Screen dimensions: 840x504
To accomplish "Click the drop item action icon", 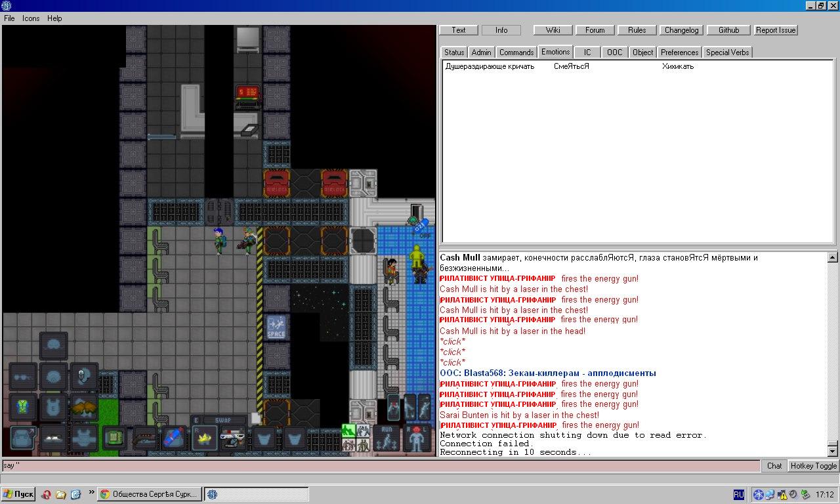I will tap(409, 407).
